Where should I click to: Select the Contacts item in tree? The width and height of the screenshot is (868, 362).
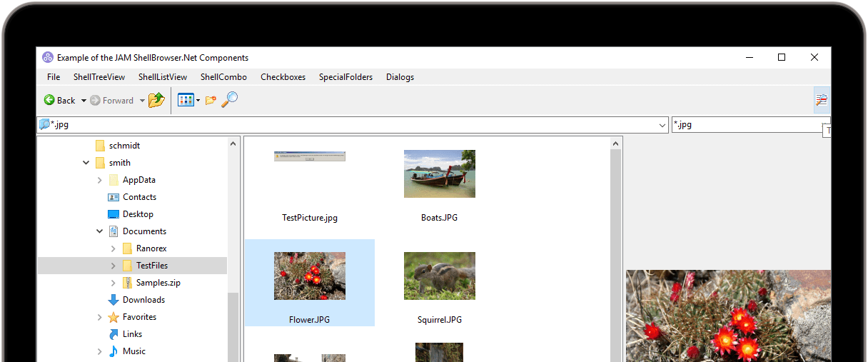(x=139, y=197)
